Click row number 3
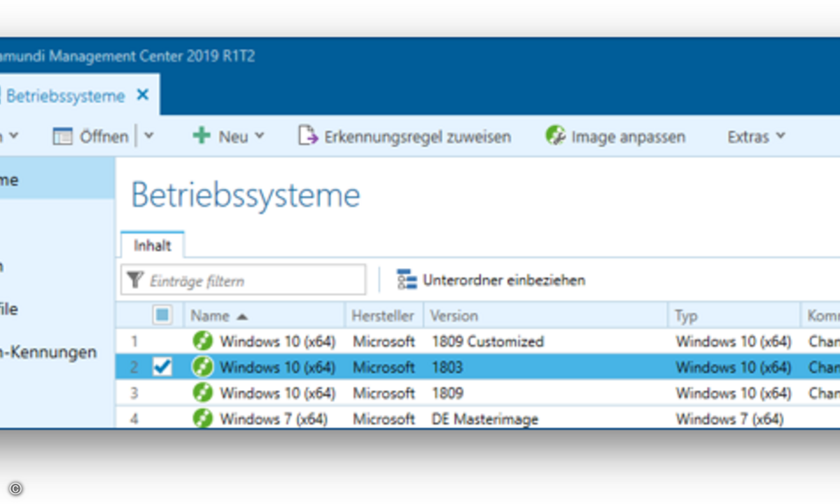Screen dimensions: 840x504 pos(134,393)
